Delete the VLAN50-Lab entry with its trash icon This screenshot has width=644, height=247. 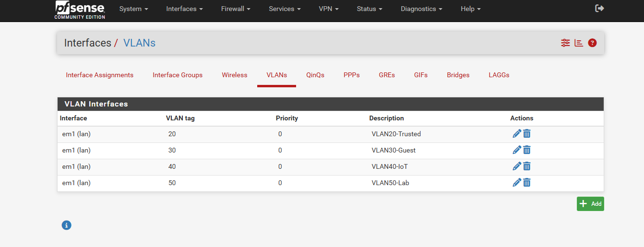[526, 183]
